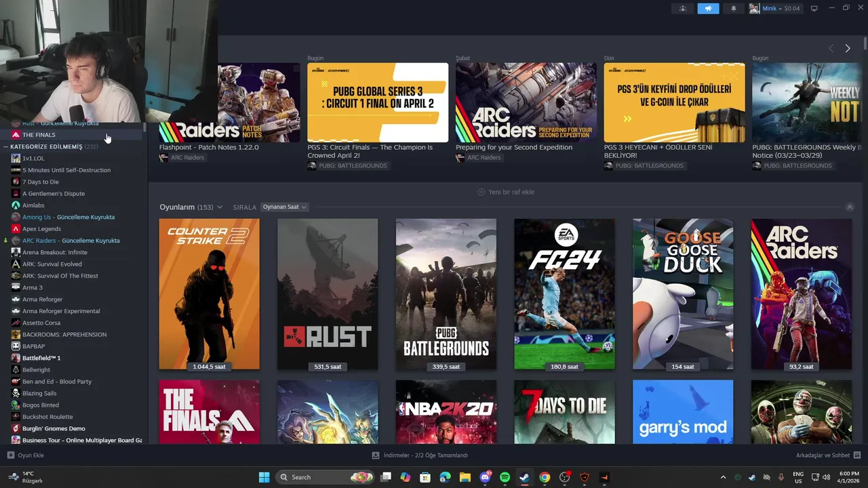This screenshot has width=868, height=488.
Task: Select Rust game cover
Action: click(x=328, y=294)
